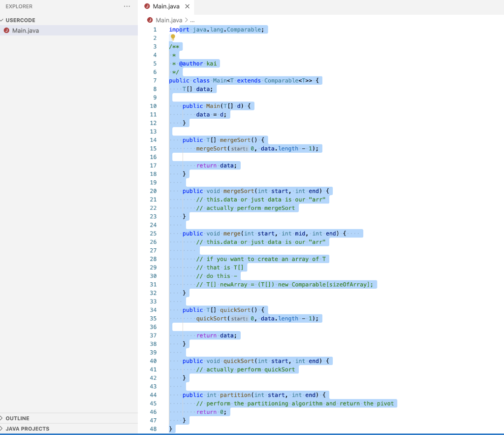Image resolution: width=504 pixels, height=435 pixels.
Task: Select Main.java in the Explorer tree
Action: pyautogui.click(x=69, y=30)
